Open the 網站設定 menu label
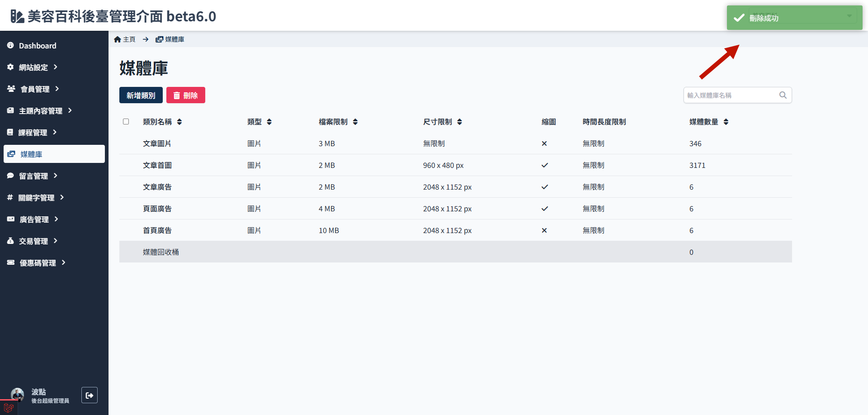Image resolution: width=868 pixels, height=415 pixels. click(33, 67)
